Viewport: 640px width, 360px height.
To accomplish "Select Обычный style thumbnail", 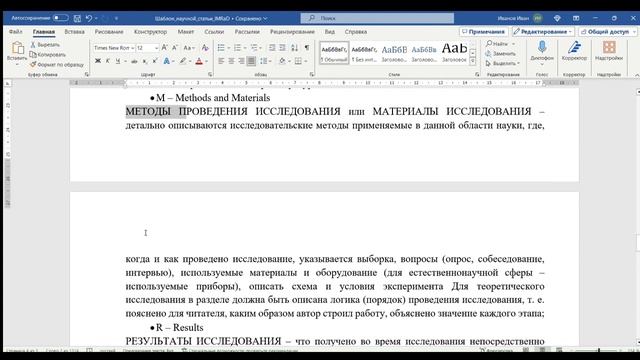I will (334, 53).
